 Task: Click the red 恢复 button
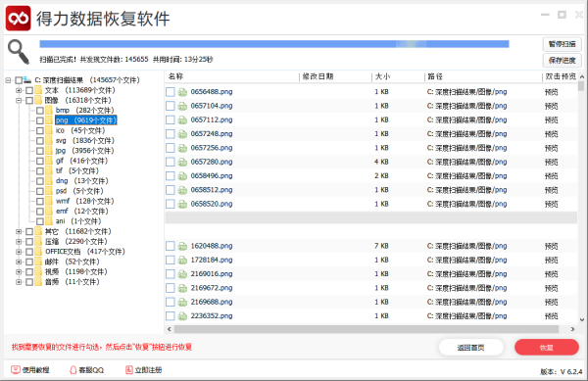(x=547, y=348)
